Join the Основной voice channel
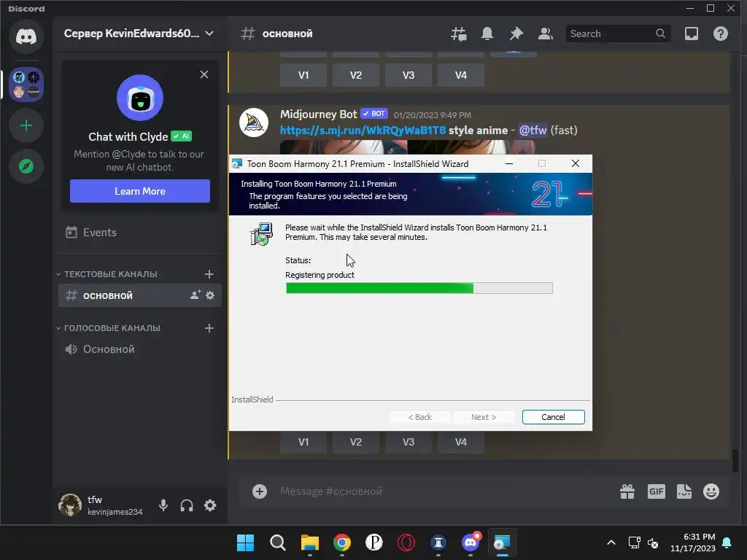 tap(139, 349)
